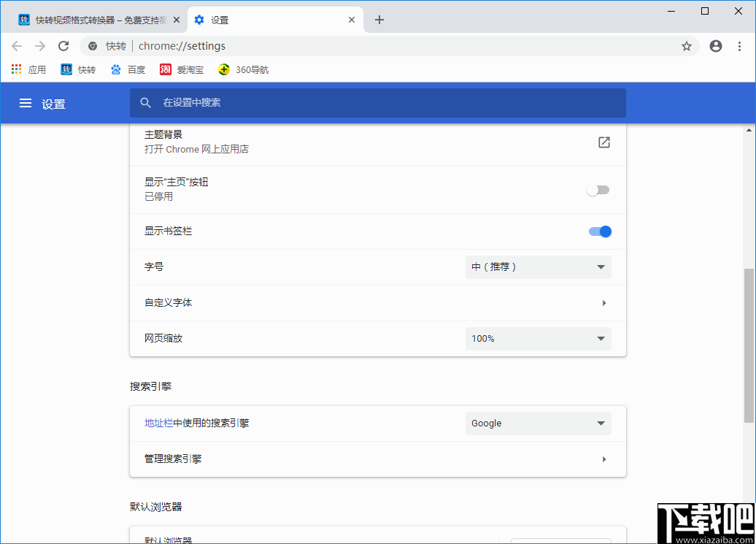The height and width of the screenshot is (544, 756).
Task: Enable the 显示"主页"按钮 toggle
Action: click(x=598, y=189)
